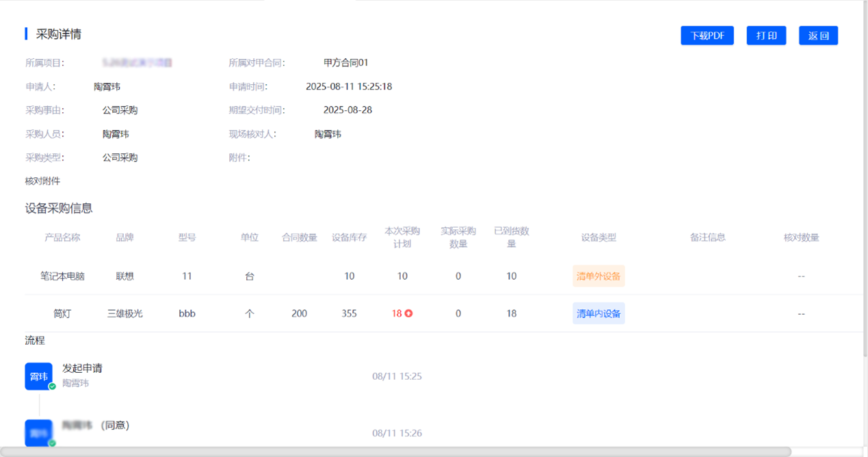This screenshot has width=868, height=457.
Task: Click the blurred avatar at the 同意 step
Action: pos(38,432)
